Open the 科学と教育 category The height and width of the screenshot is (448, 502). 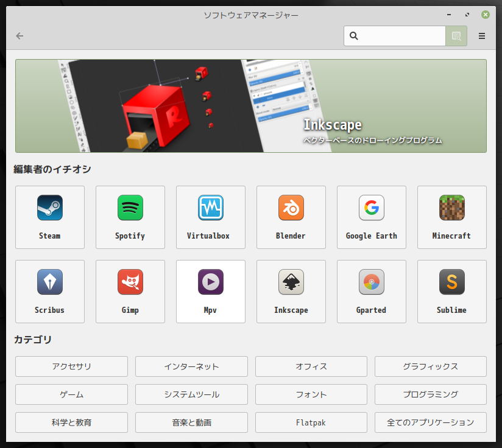(71, 422)
